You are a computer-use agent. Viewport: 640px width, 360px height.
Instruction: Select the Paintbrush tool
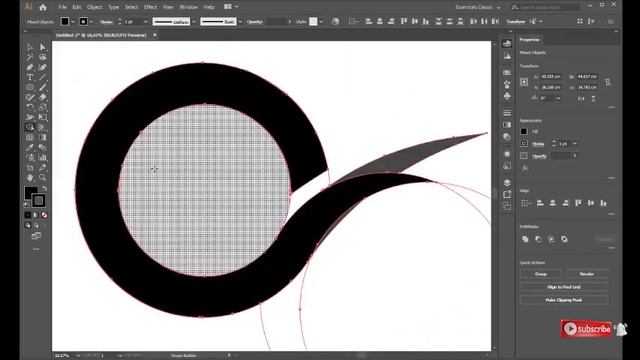(x=42, y=87)
